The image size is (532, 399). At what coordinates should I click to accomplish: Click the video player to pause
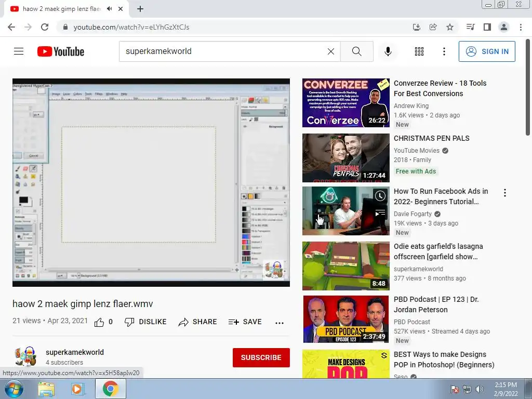[x=151, y=182]
